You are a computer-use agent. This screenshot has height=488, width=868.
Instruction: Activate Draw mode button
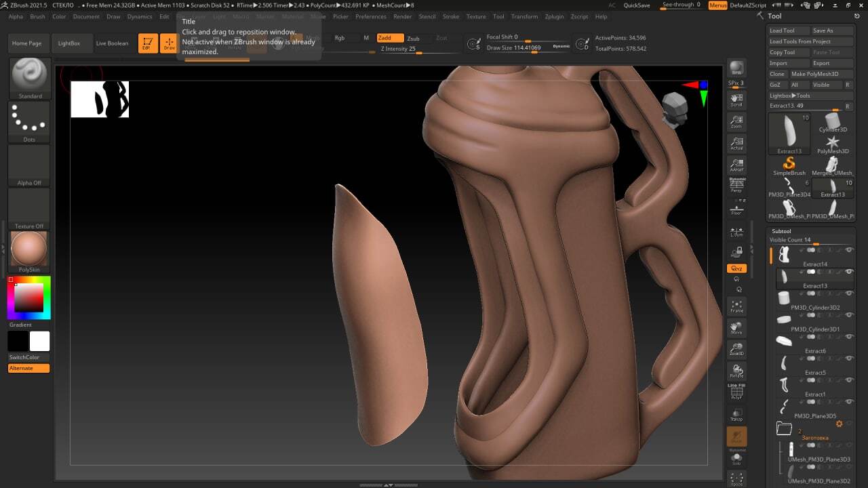click(169, 43)
